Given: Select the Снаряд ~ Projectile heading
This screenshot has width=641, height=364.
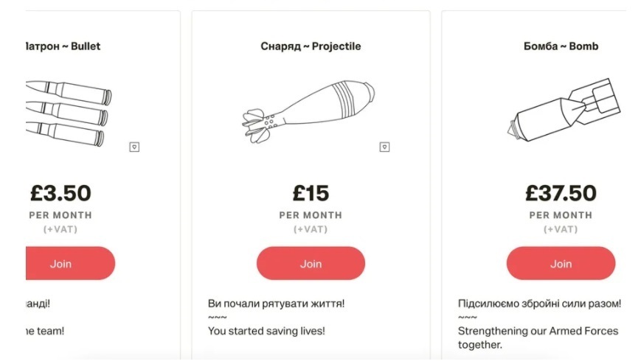Looking at the screenshot, I should pyautogui.click(x=311, y=46).
